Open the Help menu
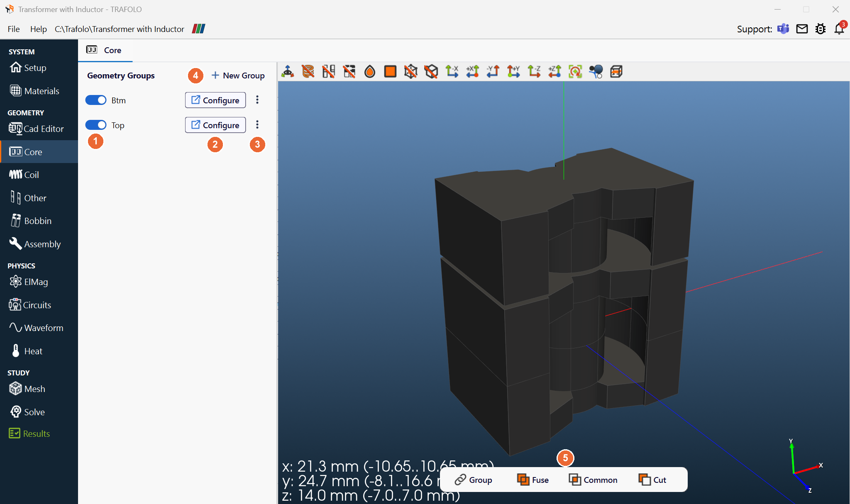The height and width of the screenshot is (504, 850). pos(38,29)
